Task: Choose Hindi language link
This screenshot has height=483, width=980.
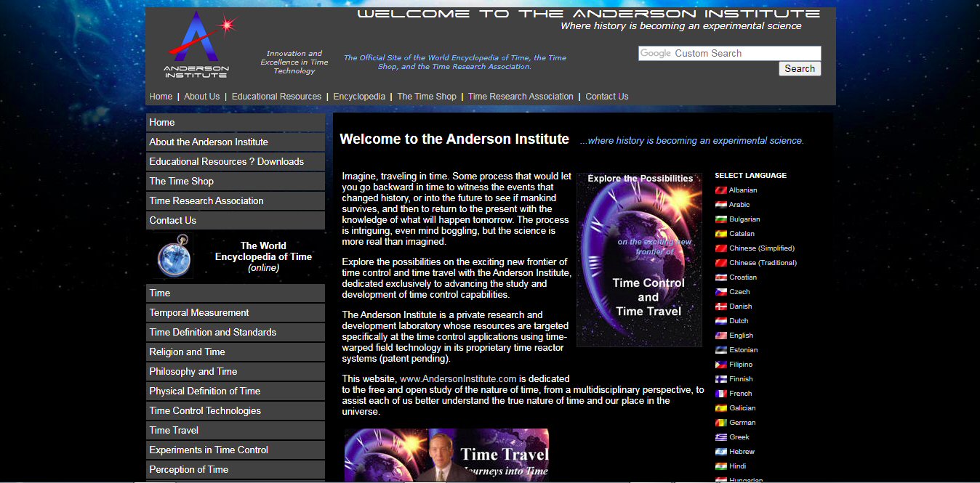Action: point(738,466)
